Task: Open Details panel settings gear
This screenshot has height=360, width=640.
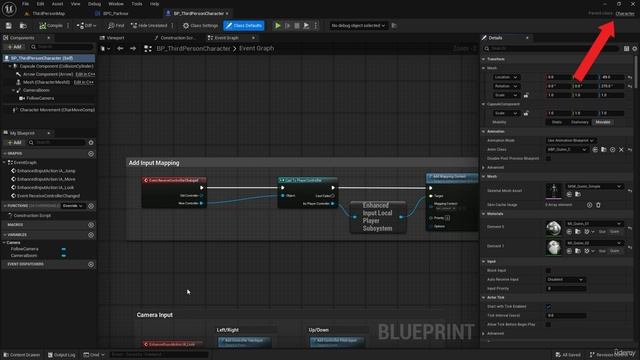Action: click(635, 49)
